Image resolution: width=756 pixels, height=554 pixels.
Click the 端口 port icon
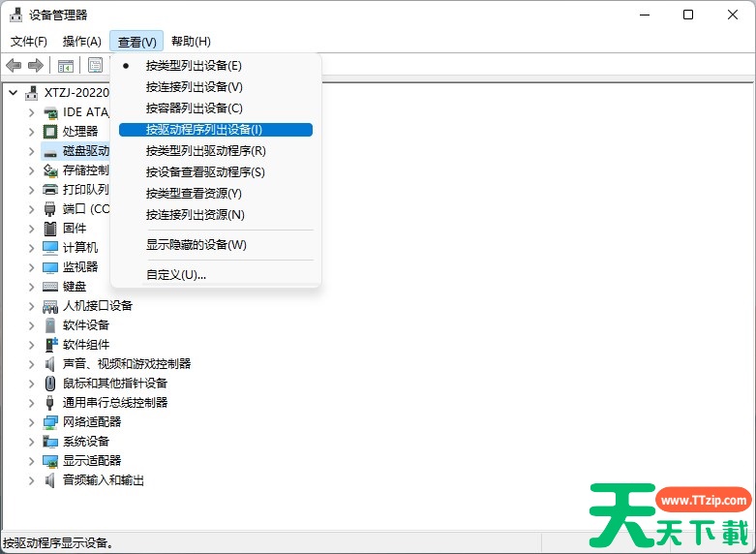coord(50,209)
